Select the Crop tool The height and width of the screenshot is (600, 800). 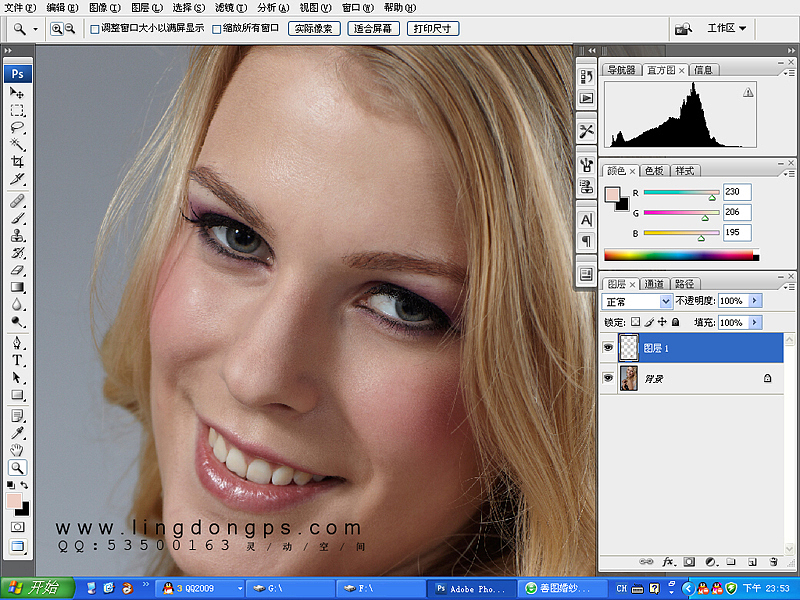point(17,162)
